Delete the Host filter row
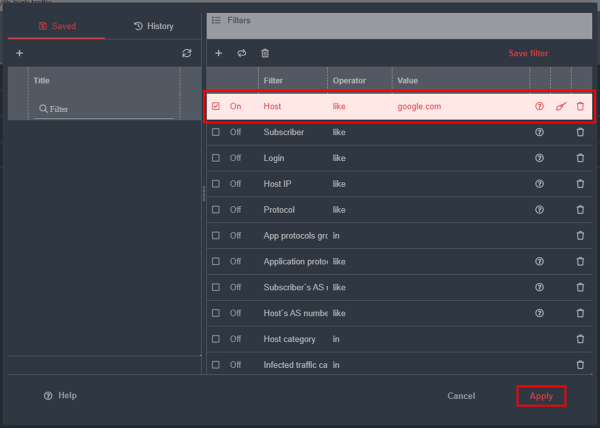 580,106
